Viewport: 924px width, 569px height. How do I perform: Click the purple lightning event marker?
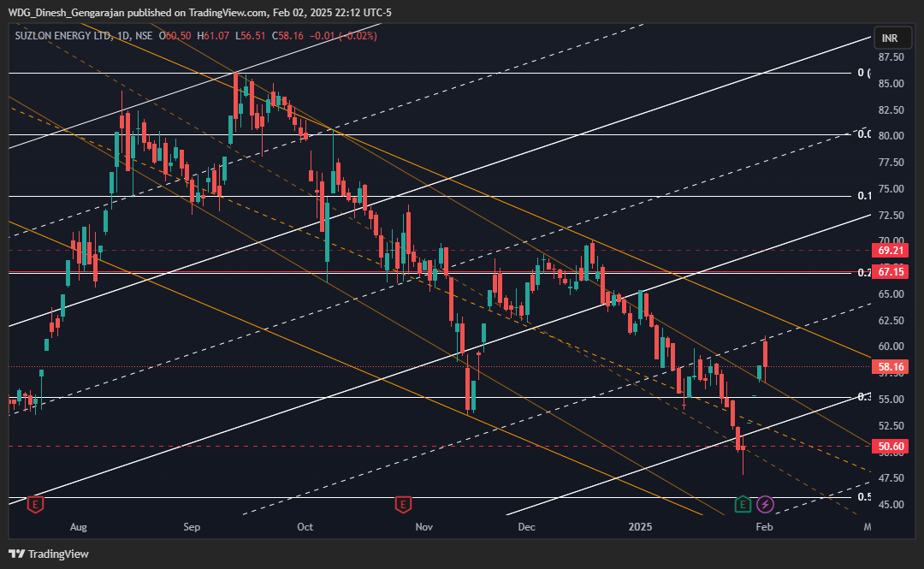765,505
